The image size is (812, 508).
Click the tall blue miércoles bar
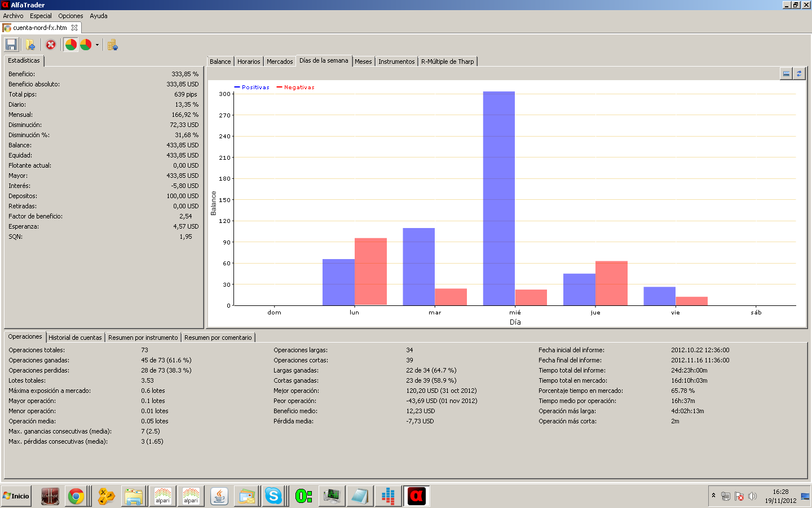(498, 198)
